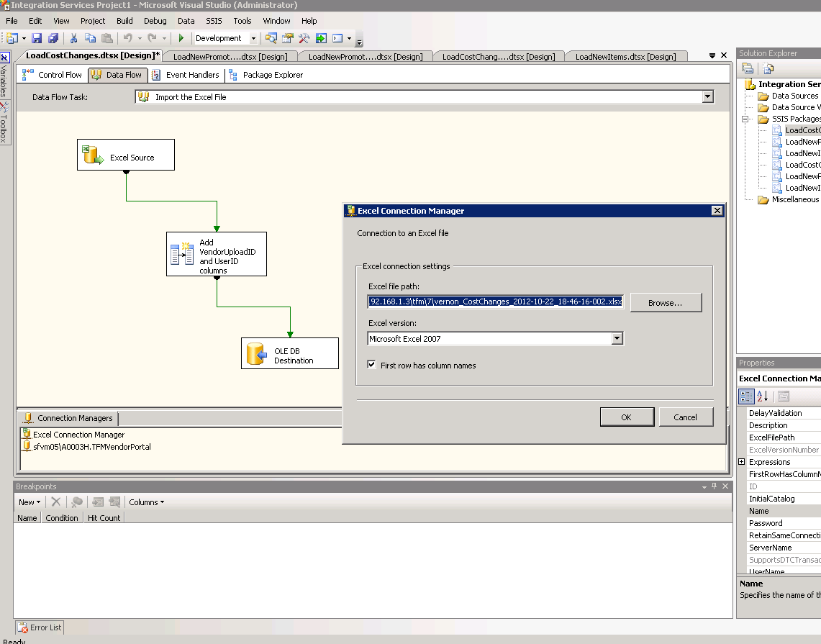Uncheck 'First row has column names'
The height and width of the screenshot is (644, 821).
click(371, 364)
